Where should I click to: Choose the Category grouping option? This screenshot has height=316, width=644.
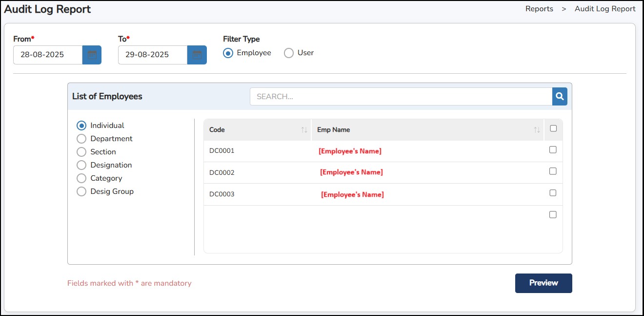click(81, 178)
